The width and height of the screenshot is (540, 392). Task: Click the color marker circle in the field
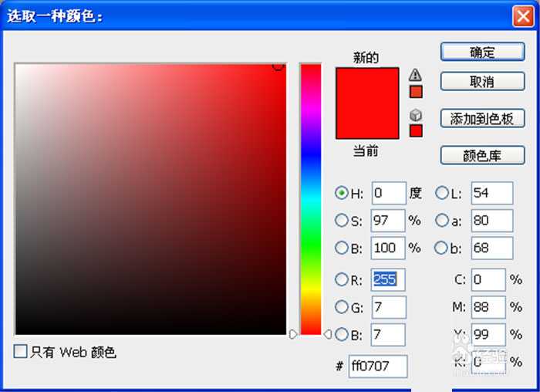(278, 66)
